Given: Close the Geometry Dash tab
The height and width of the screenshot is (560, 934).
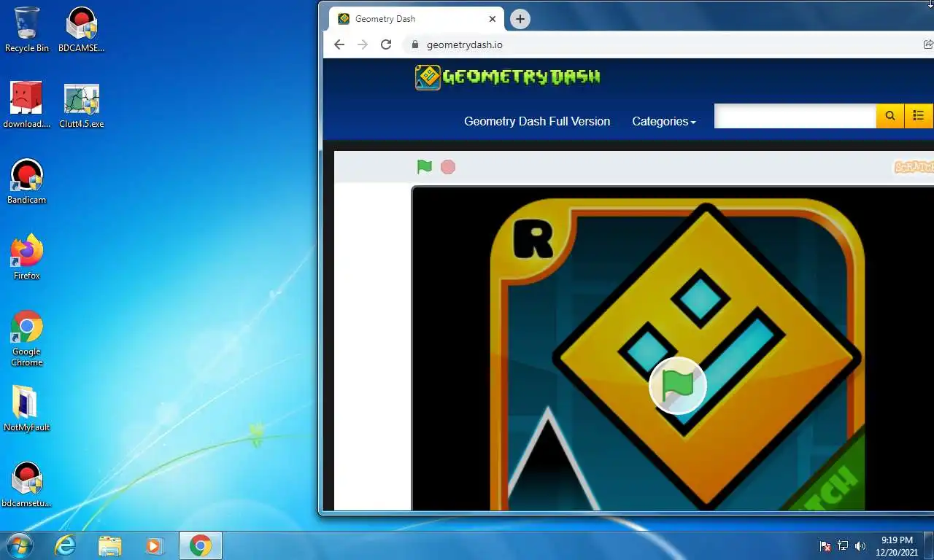Looking at the screenshot, I should click(493, 19).
